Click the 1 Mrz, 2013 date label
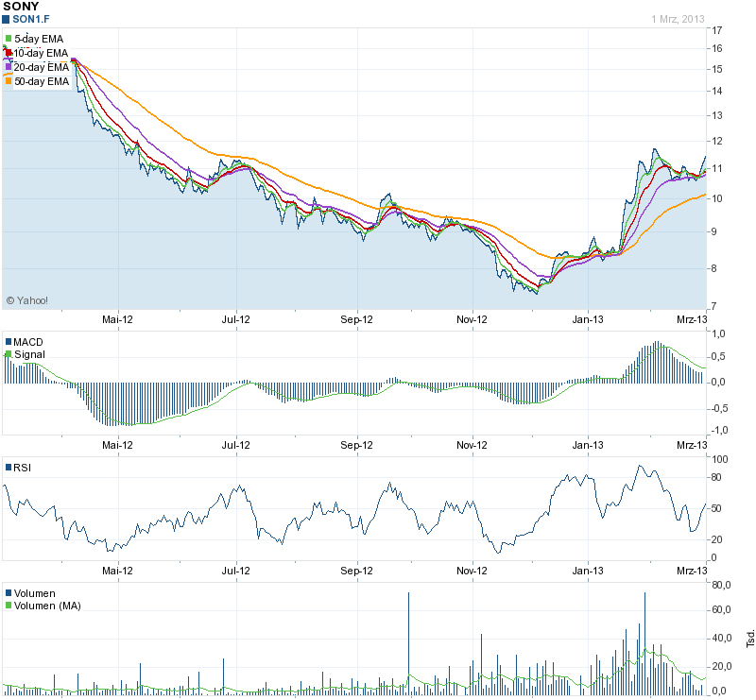 pos(678,19)
